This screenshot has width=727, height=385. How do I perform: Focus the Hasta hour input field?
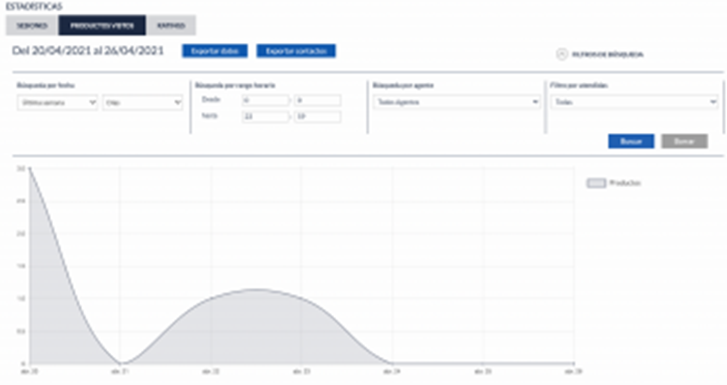point(265,116)
